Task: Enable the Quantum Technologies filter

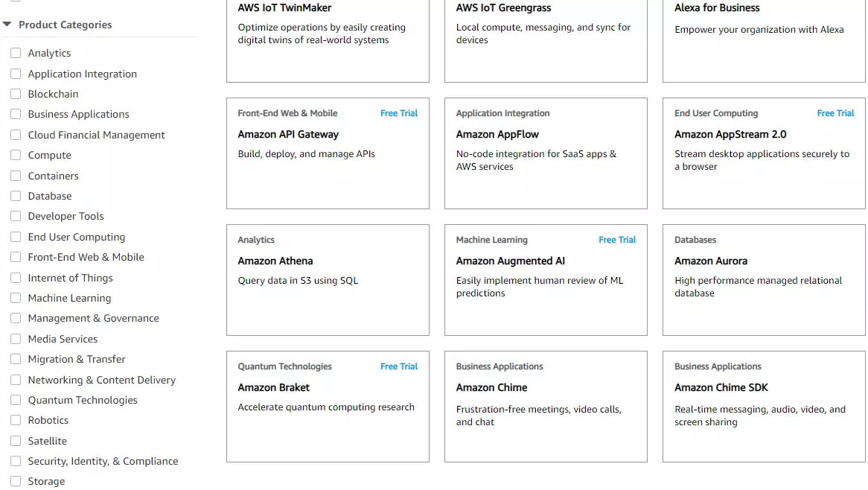Action: pos(16,400)
